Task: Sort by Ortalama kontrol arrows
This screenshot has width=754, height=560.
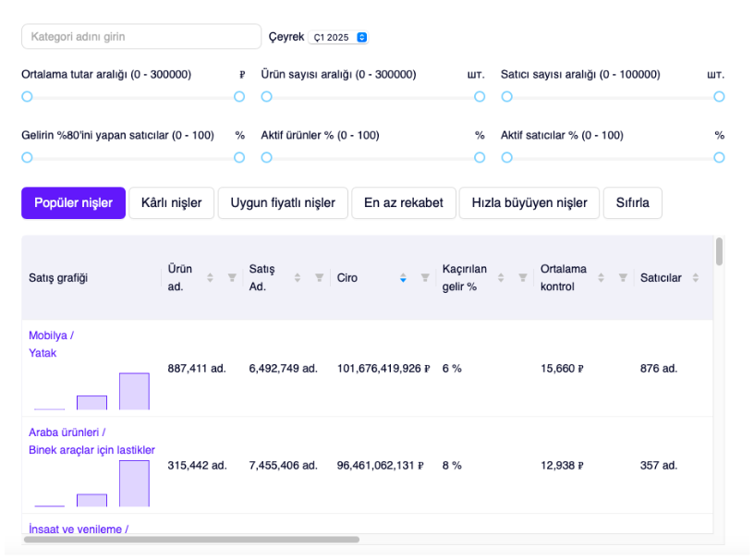Action: pyautogui.click(x=601, y=277)
